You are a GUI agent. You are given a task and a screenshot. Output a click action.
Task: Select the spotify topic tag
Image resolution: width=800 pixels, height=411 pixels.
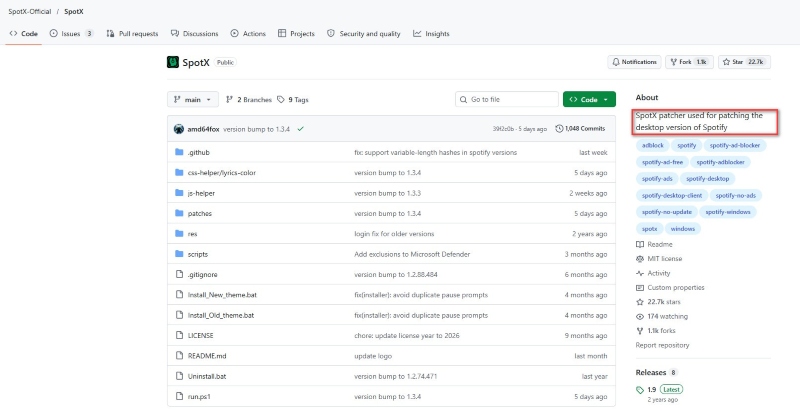pos(687,145)
